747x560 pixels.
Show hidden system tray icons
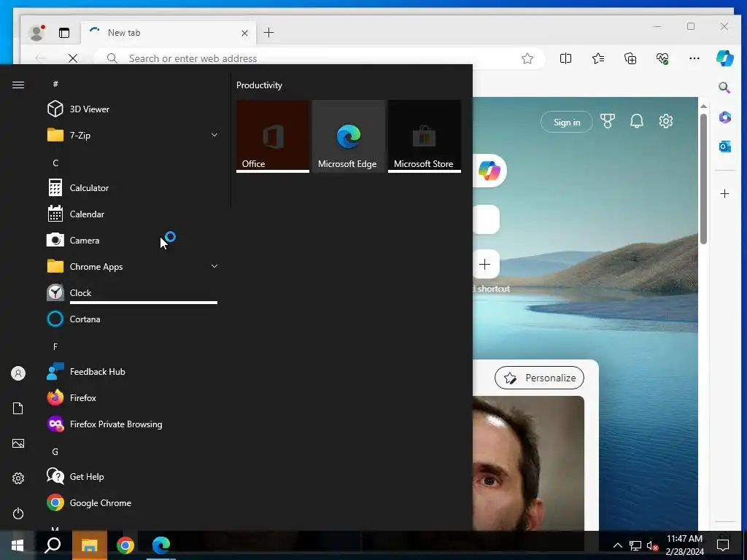pyautogui.click(x=617, y=545)
